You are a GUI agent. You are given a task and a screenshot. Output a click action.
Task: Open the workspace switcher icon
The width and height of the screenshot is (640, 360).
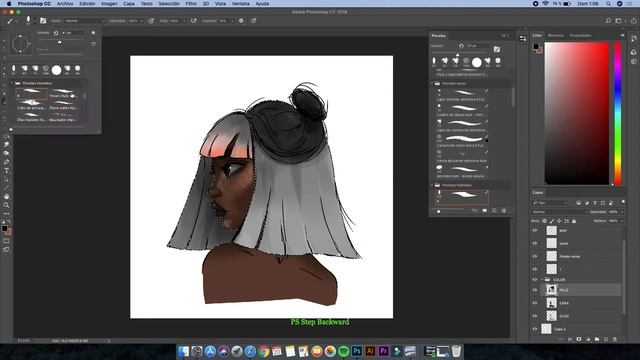coord(619,20)
